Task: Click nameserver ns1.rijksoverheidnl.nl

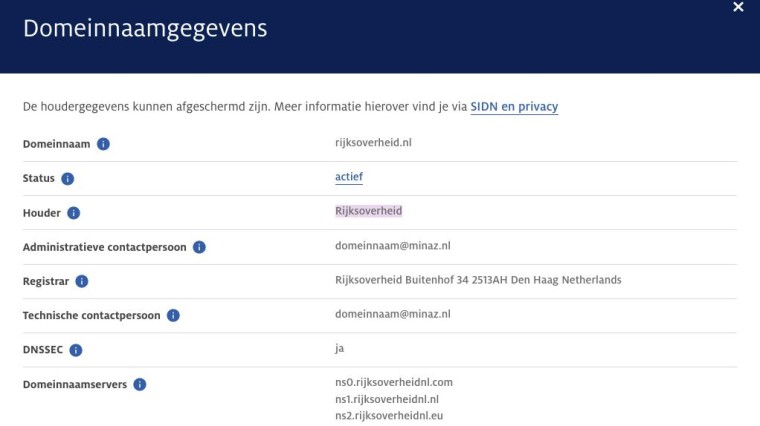Action: (387, 399)
